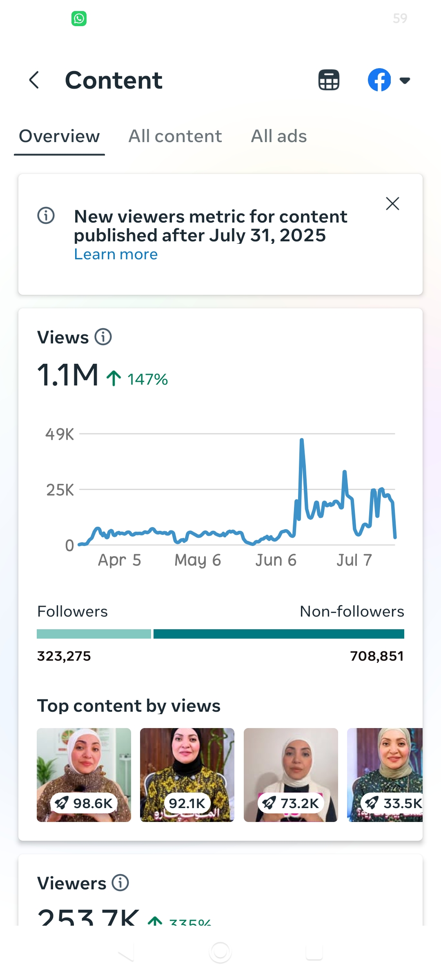Open the video thumbnail with 33.5K views
Image resolution: width=441 pixels, height=980 pixels.
[385, 775]
